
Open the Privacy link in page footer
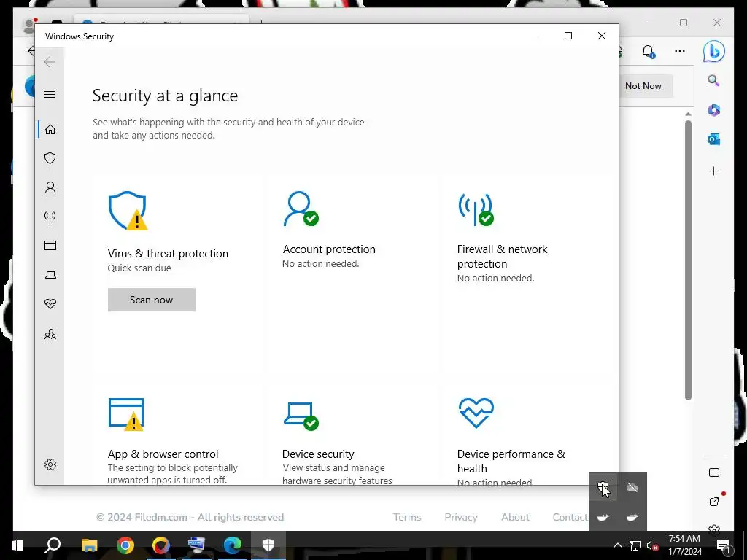[461, 517]
